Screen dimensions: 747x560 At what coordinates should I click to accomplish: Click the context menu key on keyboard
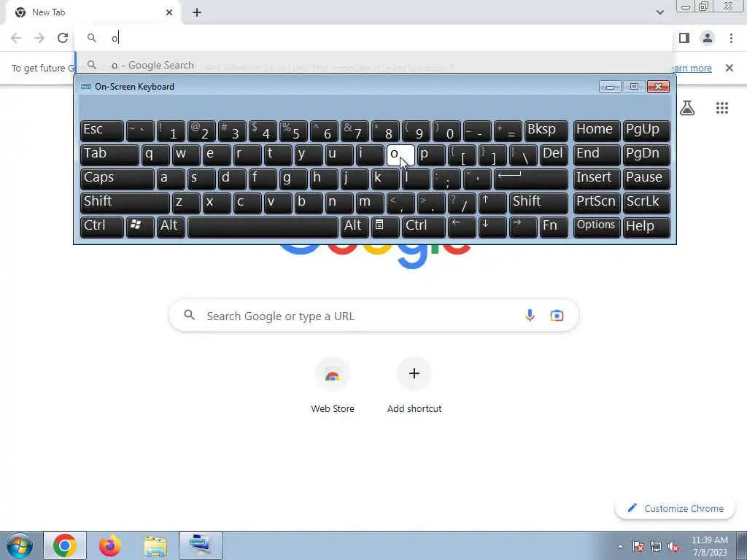[385, 227]
